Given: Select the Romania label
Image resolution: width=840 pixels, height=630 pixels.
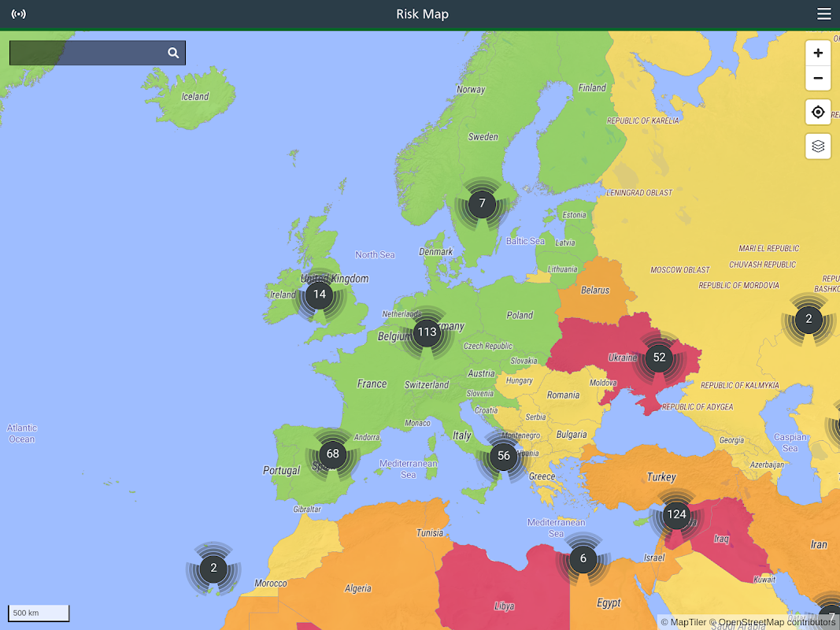Looking at the screenshot, I should pos(563,395).
